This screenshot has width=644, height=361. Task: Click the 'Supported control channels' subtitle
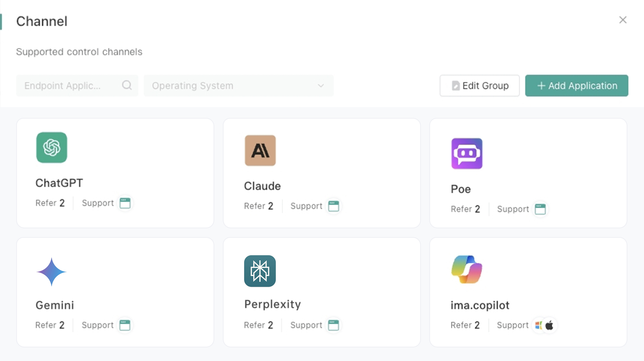click(x=79, y=52)
